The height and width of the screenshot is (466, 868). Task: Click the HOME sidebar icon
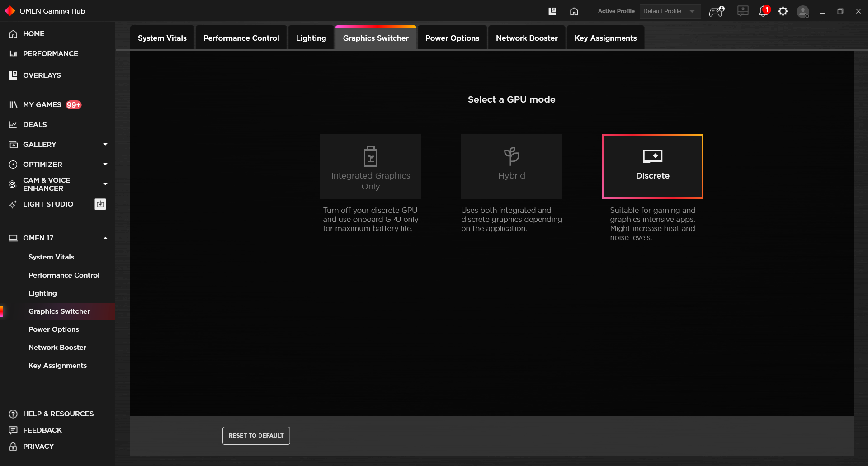13,33
